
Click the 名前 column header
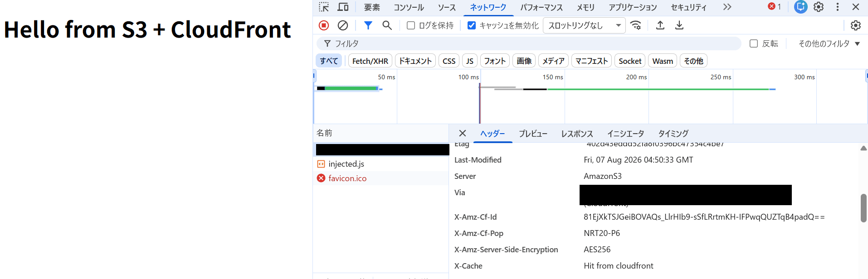point(381,133)
